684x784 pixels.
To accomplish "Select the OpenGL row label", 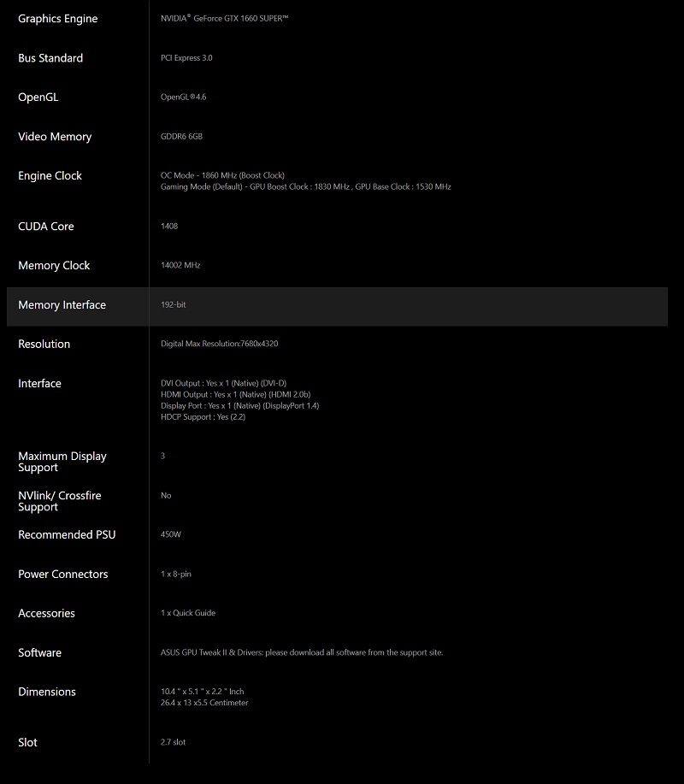I will (x=38, y=97).
